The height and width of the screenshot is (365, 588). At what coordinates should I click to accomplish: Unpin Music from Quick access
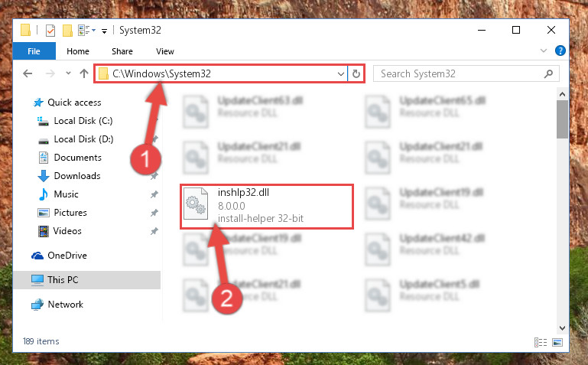point(154,194)
